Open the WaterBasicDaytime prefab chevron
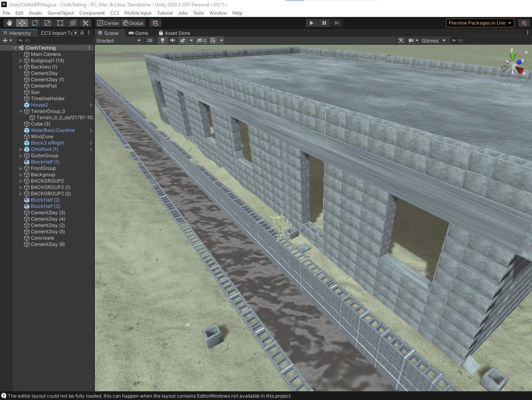The image size is (532, 400). click(x=91, y=131)
